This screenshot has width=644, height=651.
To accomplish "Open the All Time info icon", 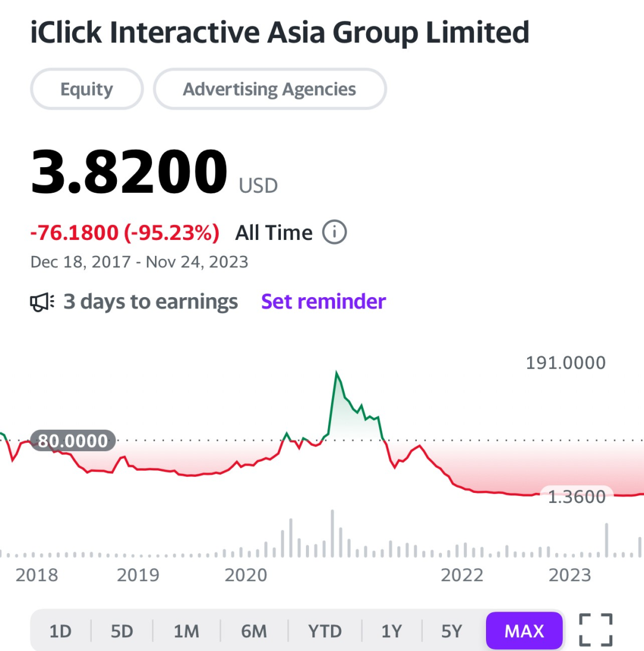I will pyautogui.click(x=335, y=232).
